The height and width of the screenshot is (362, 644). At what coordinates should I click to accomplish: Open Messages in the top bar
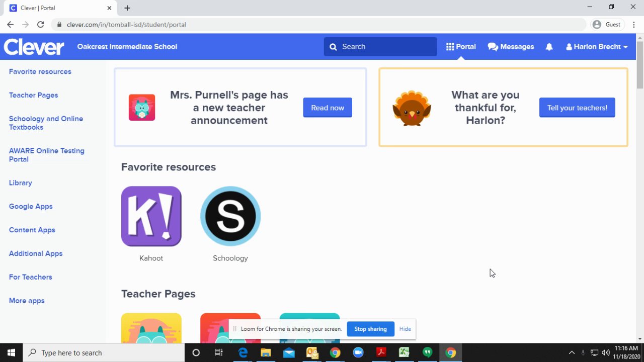(x=511, y=47)
